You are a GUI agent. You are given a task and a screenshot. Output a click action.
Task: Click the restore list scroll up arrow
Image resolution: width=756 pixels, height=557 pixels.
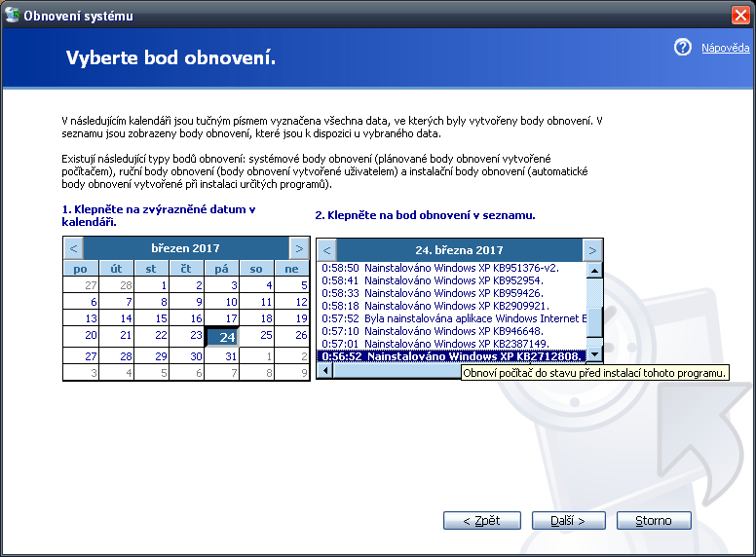click(594, 271)
